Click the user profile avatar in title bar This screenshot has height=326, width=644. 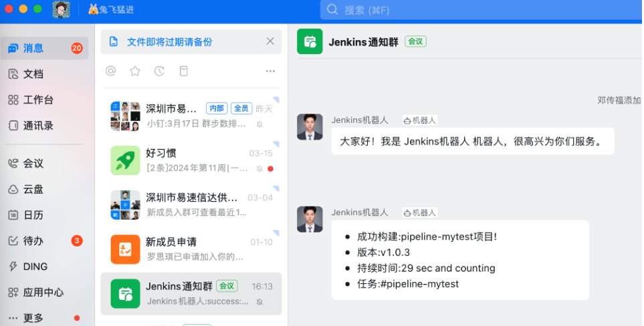[62, 9]
